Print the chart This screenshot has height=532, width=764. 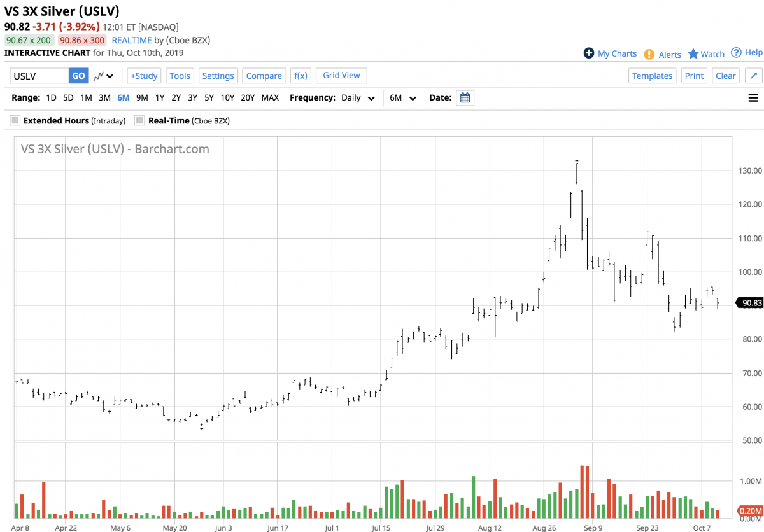tap(695, 76)
